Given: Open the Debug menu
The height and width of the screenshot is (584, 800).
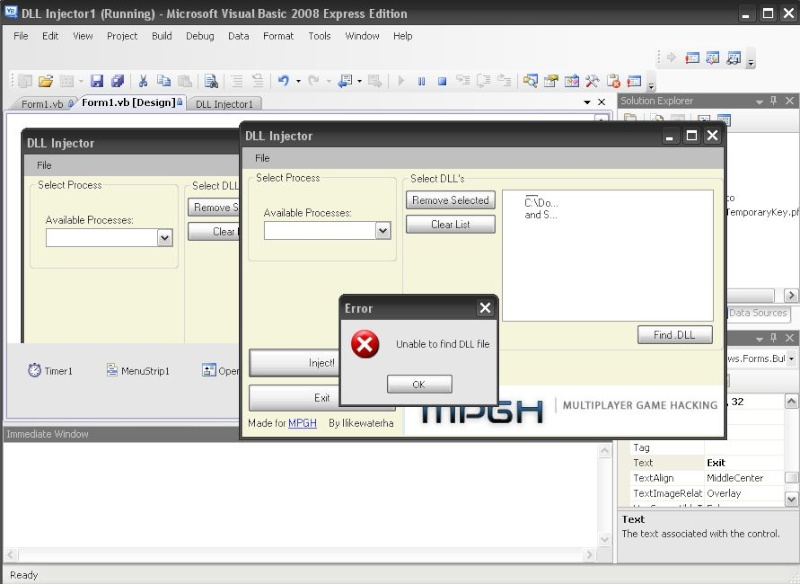Looking at the screenshot, I should click(x=200, y=36).
